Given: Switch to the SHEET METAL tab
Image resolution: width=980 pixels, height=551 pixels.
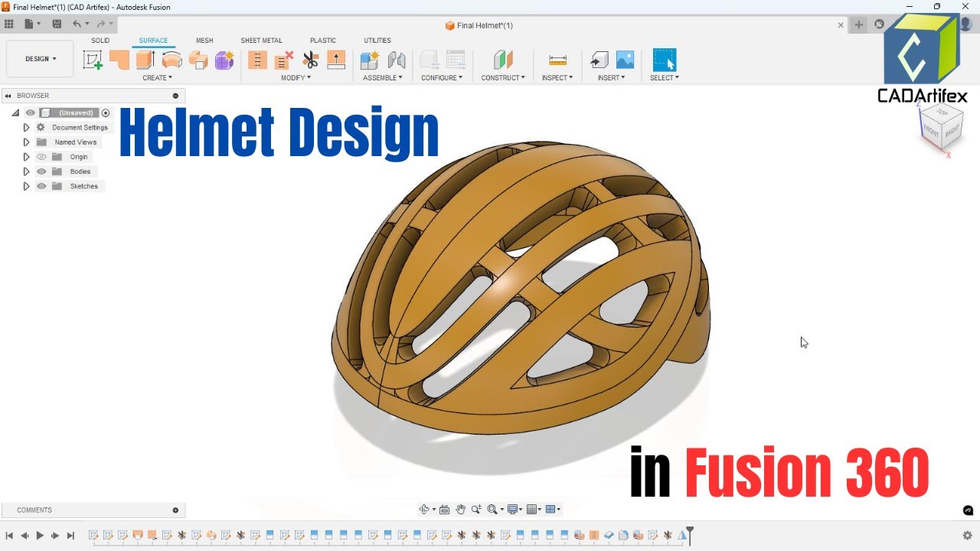Looking at the screenshot, I should pyautogui.click(x=262, y=41).
